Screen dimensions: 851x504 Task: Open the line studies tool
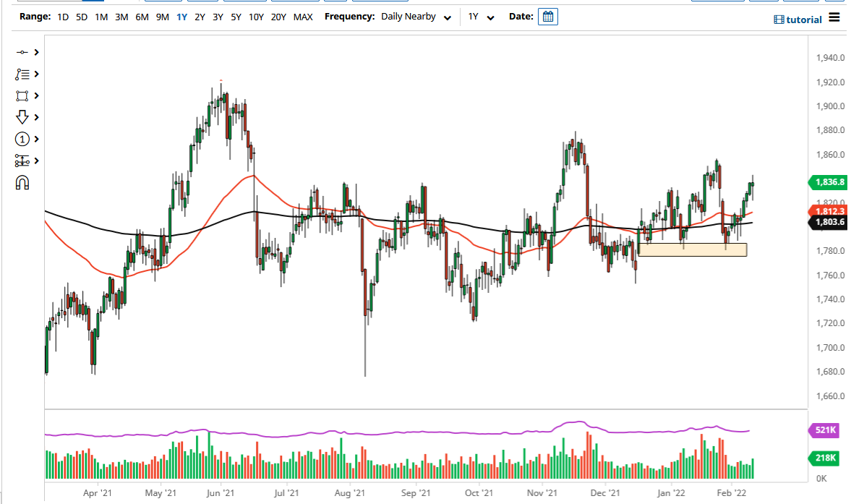tap(22, 73)
